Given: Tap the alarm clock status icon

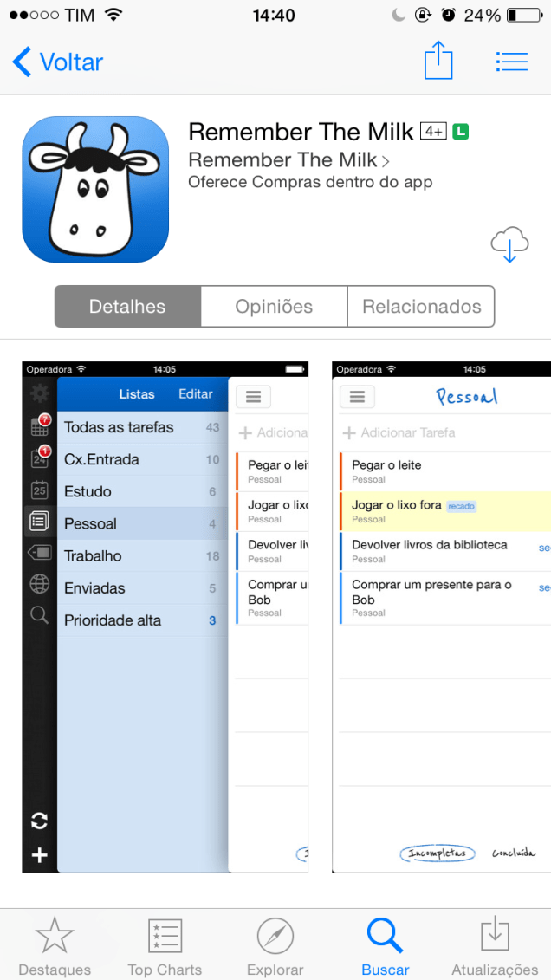Looking at the screenshot, I should point(448,16).
